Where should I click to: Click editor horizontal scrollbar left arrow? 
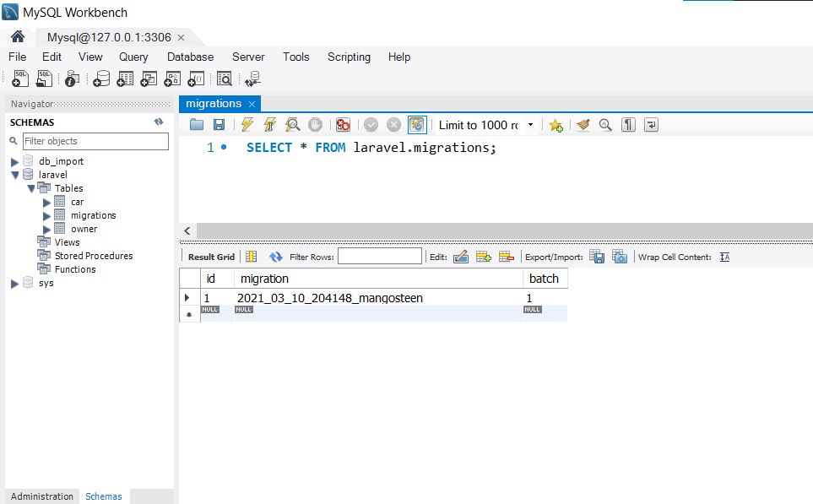click(x=187, y=230)
